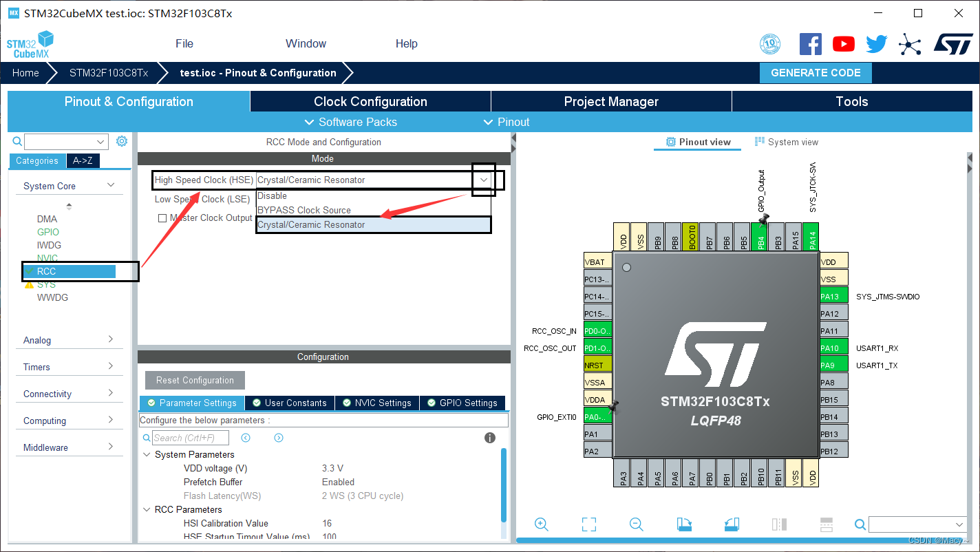980x552 pixels.
Task: Go to next search result arrow
Action: pos(279,438)
